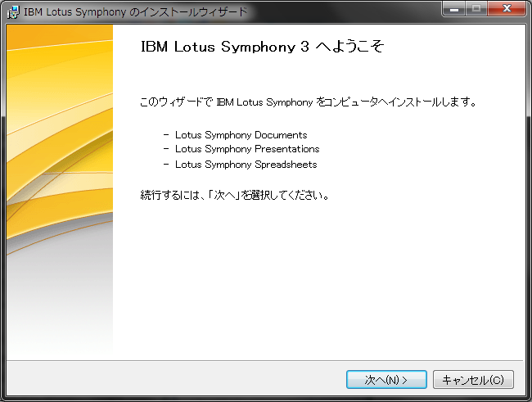The width and height of the screenshot is (532, 402).
Task: Click the disabled maximize window button
Action: click(476, 9)
